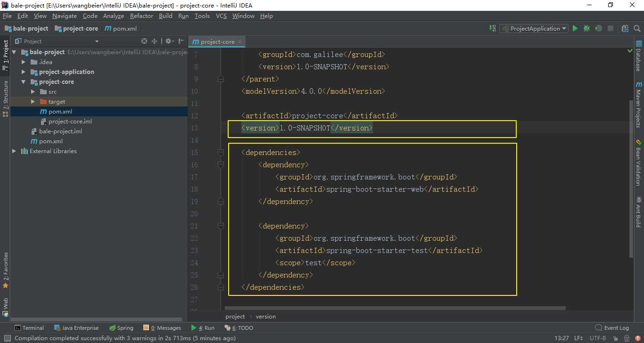Click 'version' in bottom XML breadcrumb
This screenshot has height=343, width=644.
pyautogui.click(x=266, y=317)
